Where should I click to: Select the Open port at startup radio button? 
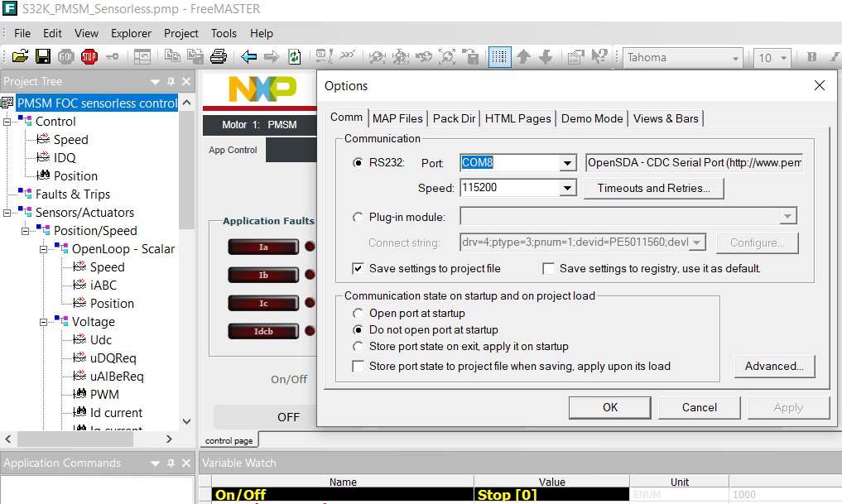point(357,313)
